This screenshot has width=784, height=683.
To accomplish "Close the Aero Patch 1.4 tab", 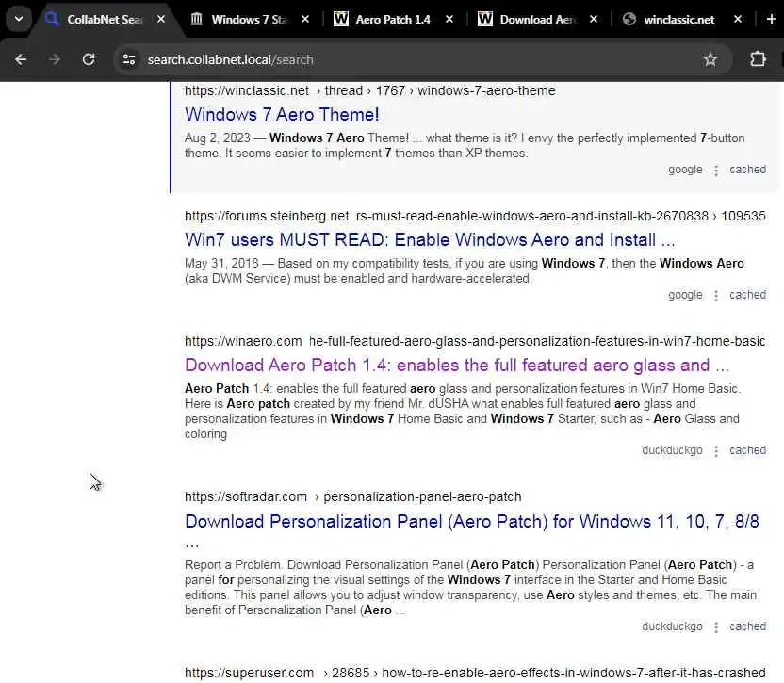I will coord(449,20).
